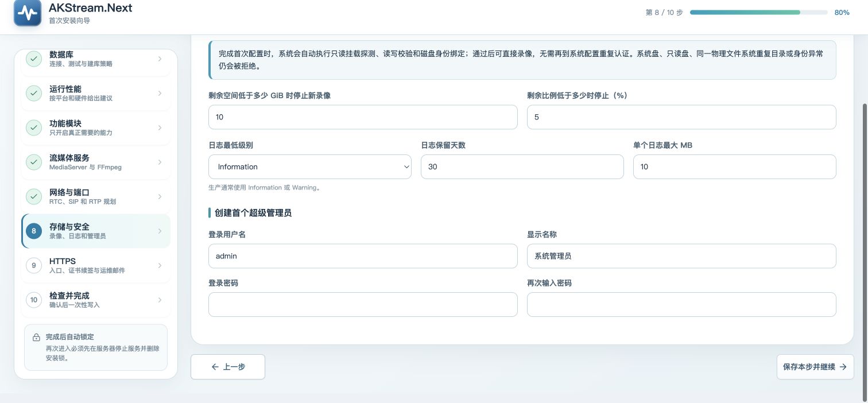The height and width of the screenshot is (403, 868).
Task: Click the chevron on the 存储与安全 step
Action: (160, 231)
